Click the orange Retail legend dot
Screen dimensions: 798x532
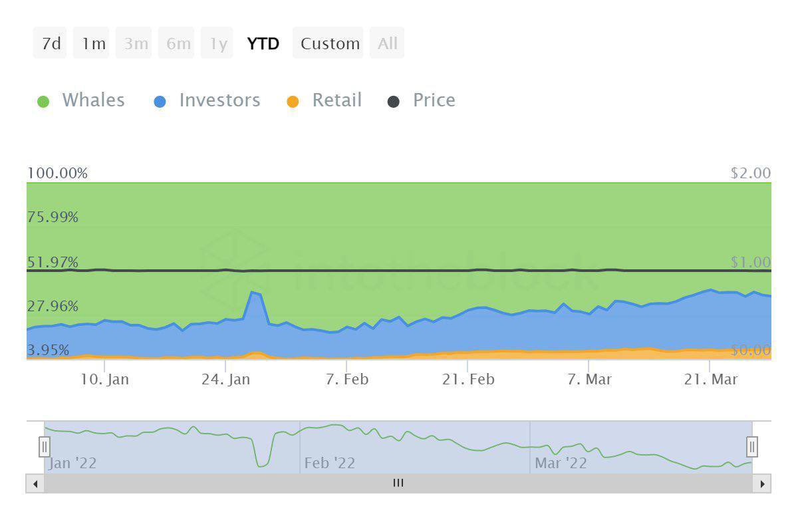click(x=293, y=102)
